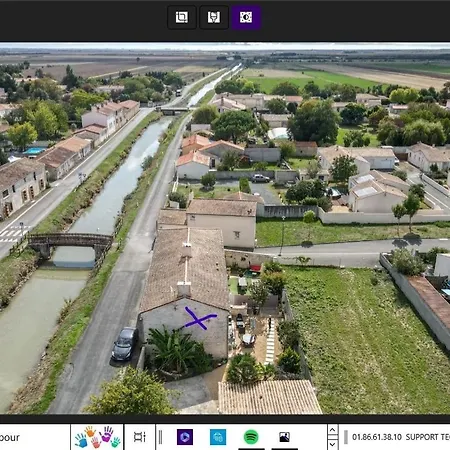Switch to Spotify on the taskbar

coord(251,437)
